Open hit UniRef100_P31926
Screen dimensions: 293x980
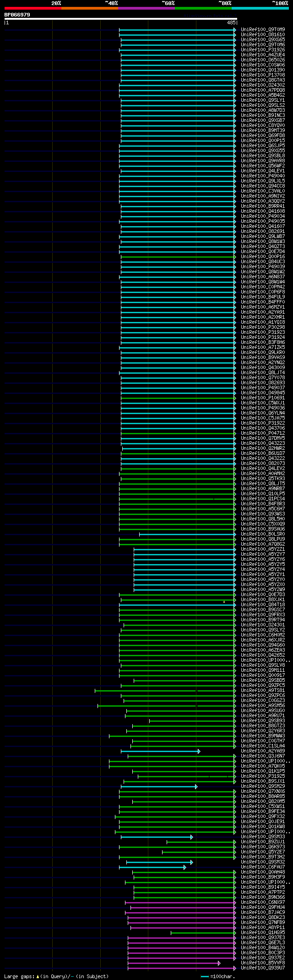263,50
